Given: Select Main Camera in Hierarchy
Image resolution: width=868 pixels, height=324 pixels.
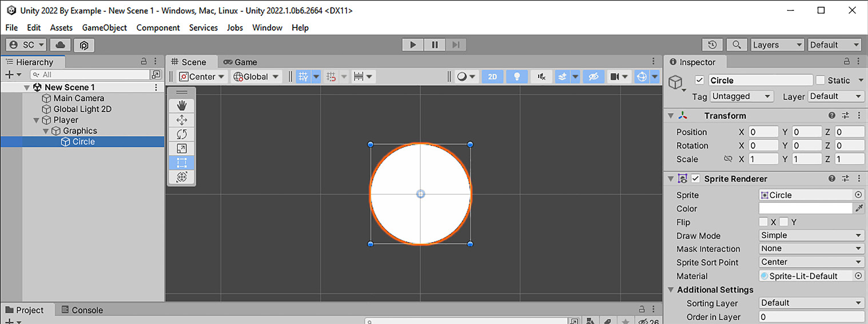Looking at the screenshot, I should coord(78,98).
